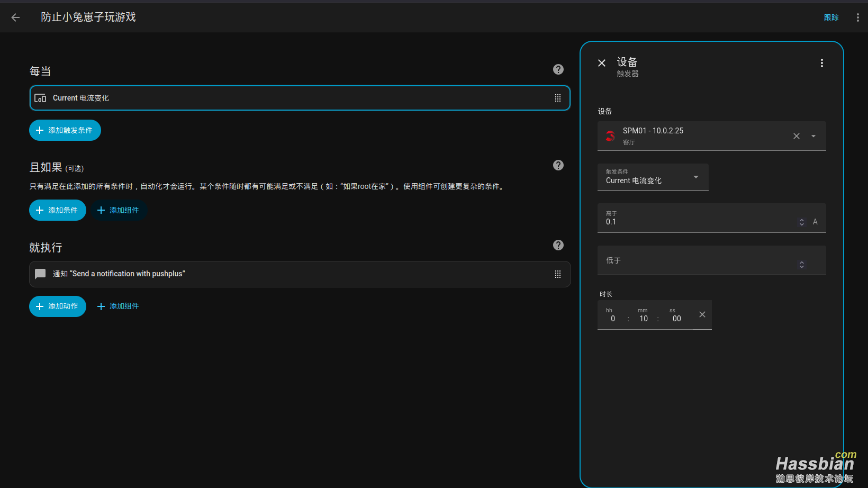868x488 pixels.
Task: Click the 高于 value stepper arrows
Action: point(801,222)
